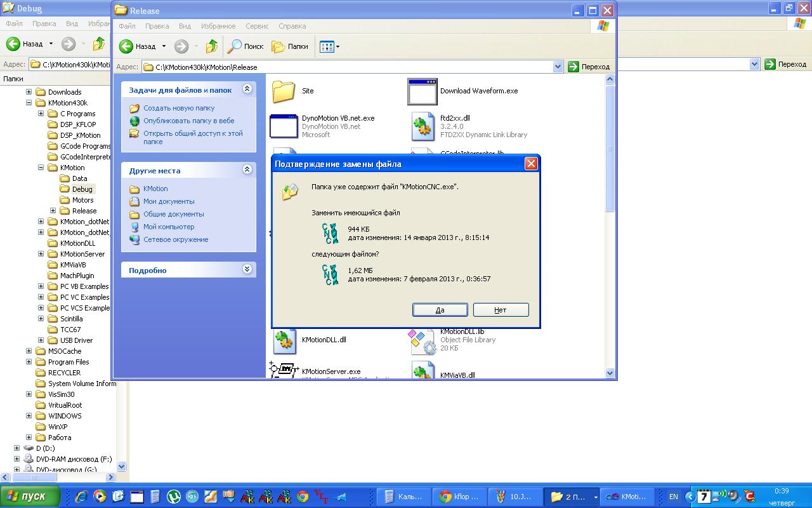
Task: Open 'Сетевое окружение' from Другие места
Action: tap(176, 239)
